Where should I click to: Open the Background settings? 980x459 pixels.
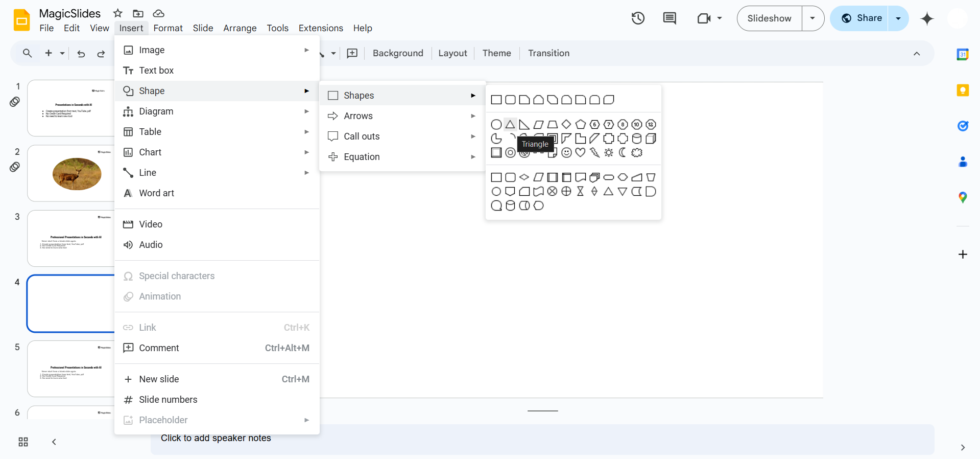click(x=398, y=53)
